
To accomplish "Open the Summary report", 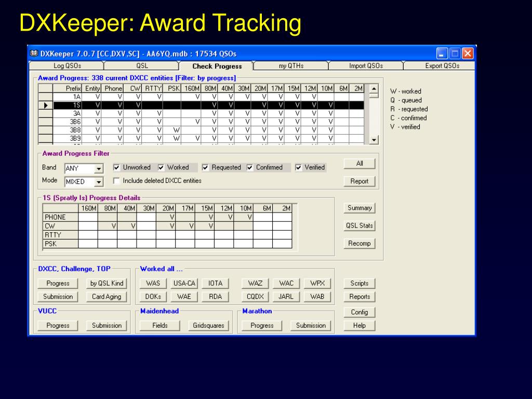I will point(360,208).
